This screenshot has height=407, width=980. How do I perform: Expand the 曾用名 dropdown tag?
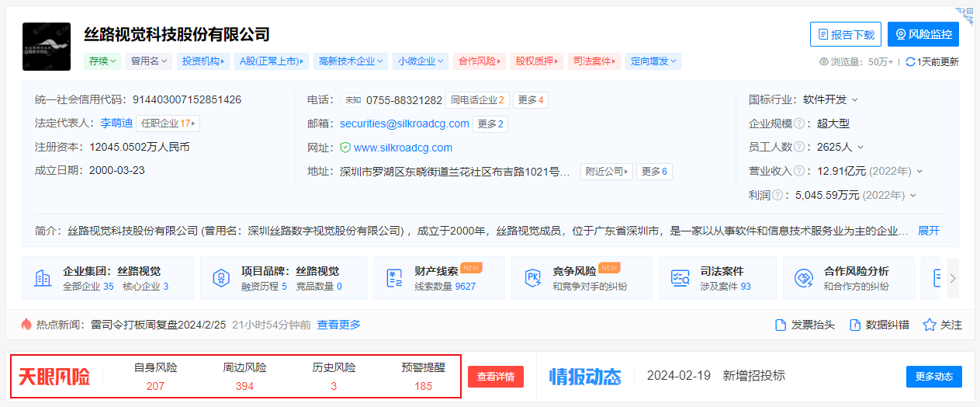tap(149, 61)
